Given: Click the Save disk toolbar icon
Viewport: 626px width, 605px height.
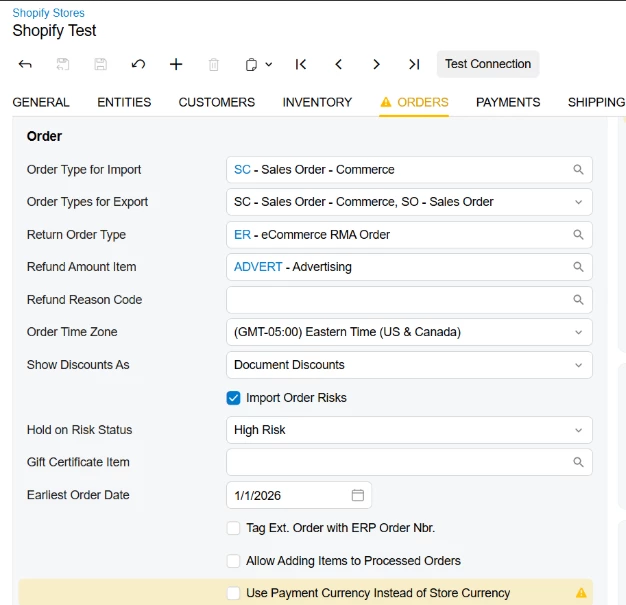Looking at the screenshot, I should pyautogui.click(x=100, y=64).
